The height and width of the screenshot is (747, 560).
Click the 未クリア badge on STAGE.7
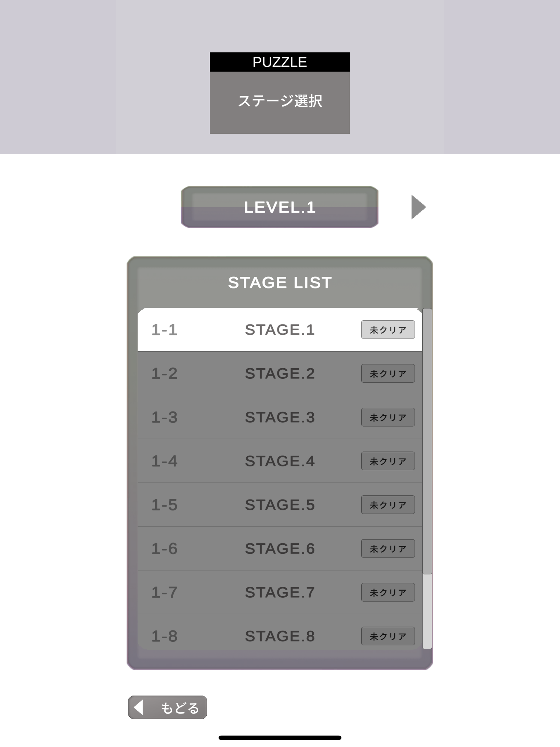click(x=388, y=592)
